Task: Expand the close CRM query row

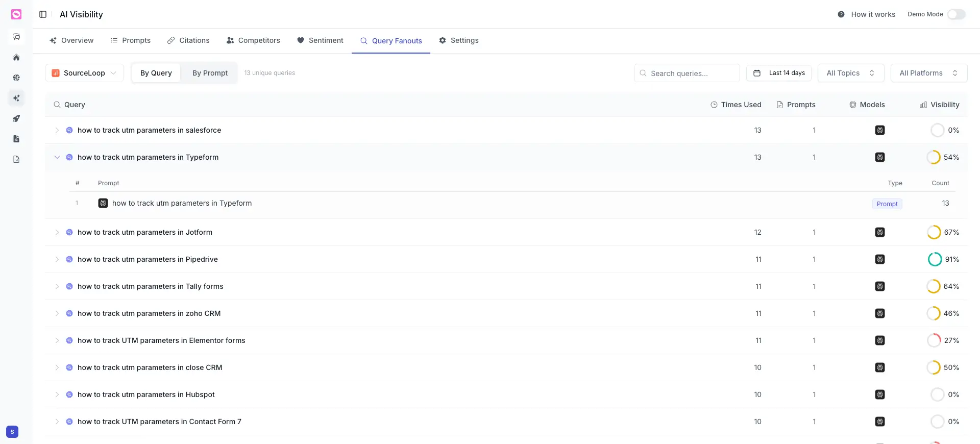Action: [57, 367]
